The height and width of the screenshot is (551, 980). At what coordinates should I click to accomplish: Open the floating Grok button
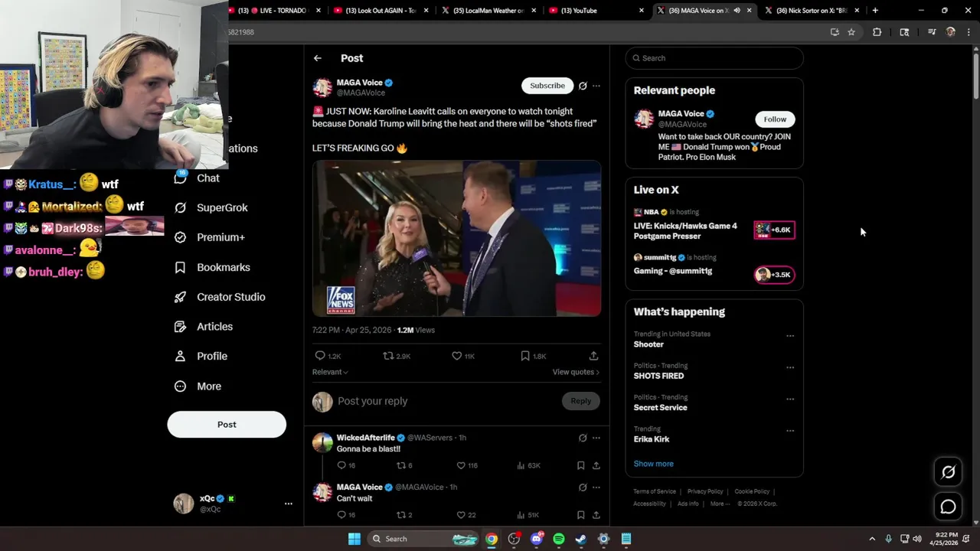click(948, 472)
